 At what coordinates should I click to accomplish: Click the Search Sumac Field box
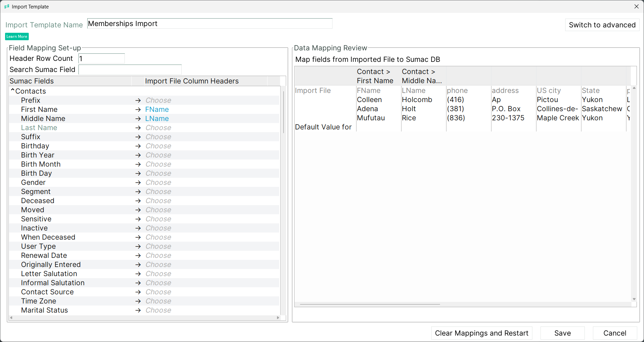(x=130, y=70)
